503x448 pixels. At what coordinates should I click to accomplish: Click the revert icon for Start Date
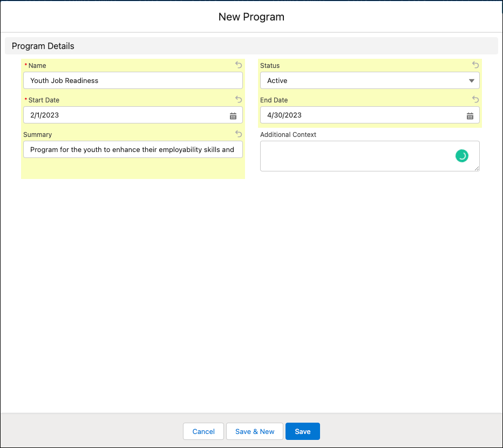point(238,99)
